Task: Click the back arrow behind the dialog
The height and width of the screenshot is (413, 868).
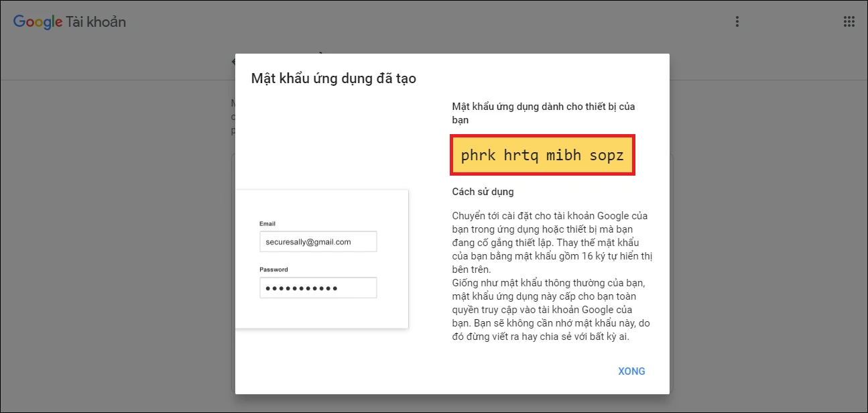Action: 233,62
